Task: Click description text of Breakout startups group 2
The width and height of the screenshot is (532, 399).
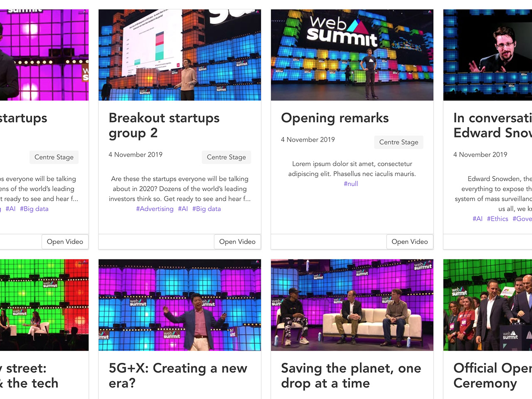Action: click(180, 189)
